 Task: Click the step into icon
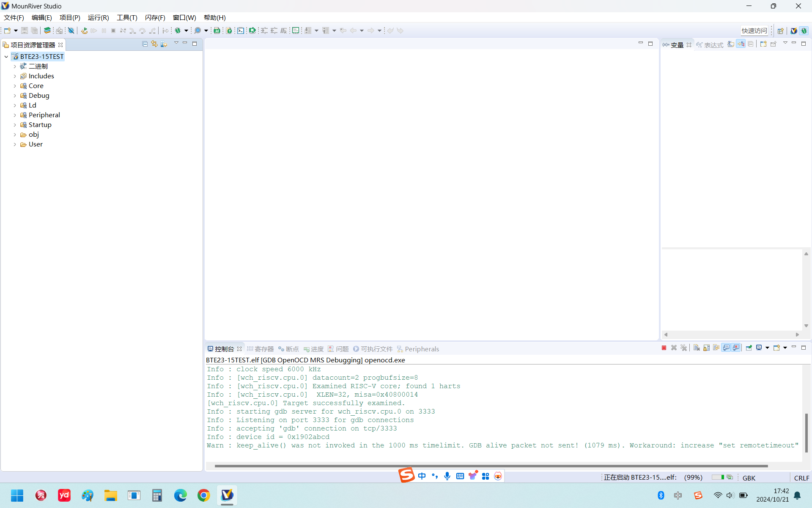(132, 30)
